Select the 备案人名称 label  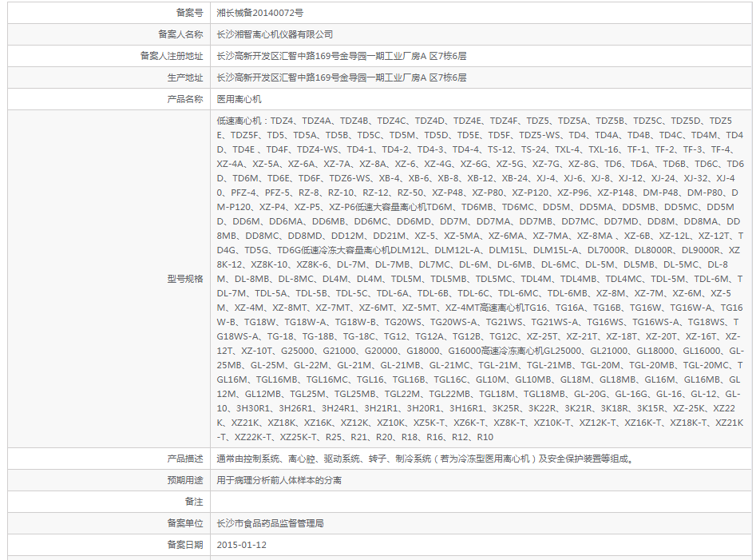click(x=180, y=34)
